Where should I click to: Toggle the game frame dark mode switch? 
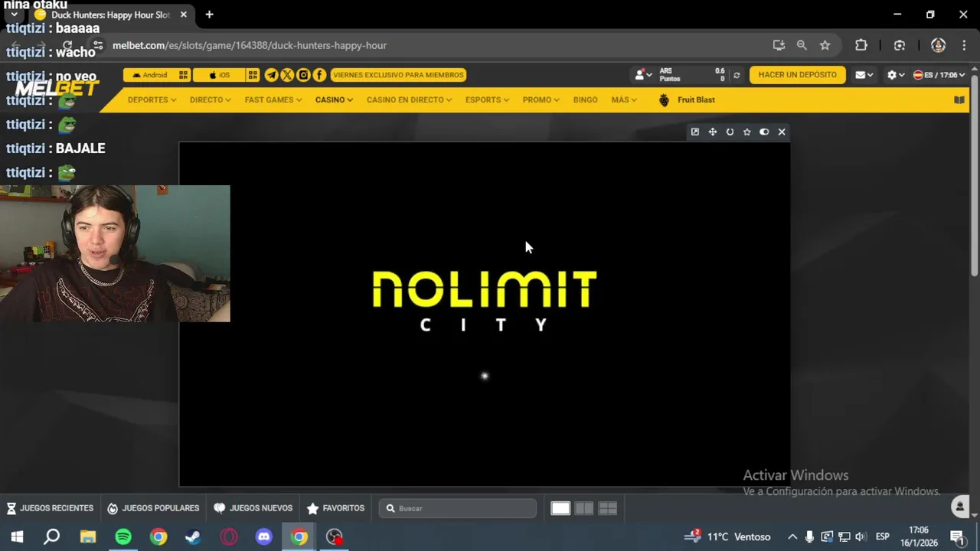pos(764,132)
